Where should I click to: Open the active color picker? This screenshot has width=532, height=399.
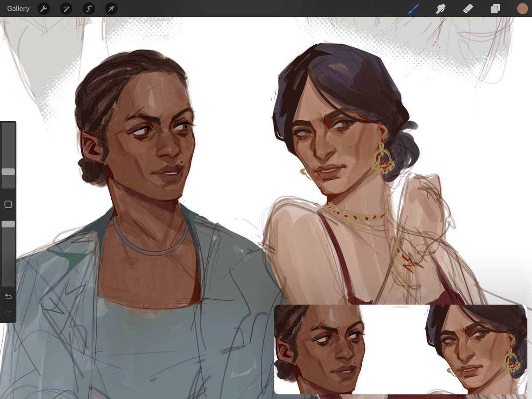522,8
